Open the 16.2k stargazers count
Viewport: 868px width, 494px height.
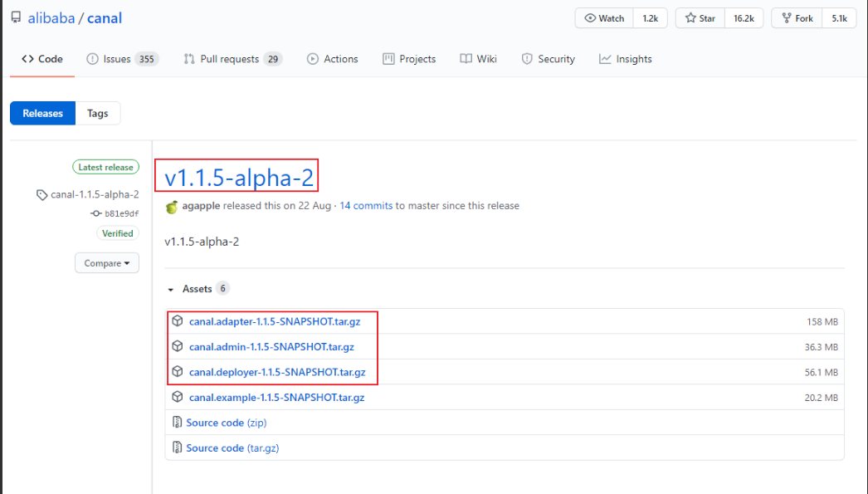pyautogui.click(x=744, y=18)
